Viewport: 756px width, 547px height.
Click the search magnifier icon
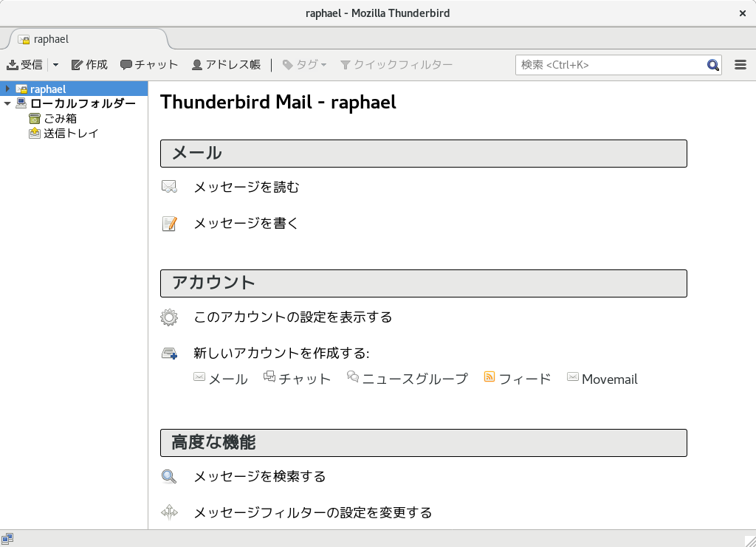712,64
